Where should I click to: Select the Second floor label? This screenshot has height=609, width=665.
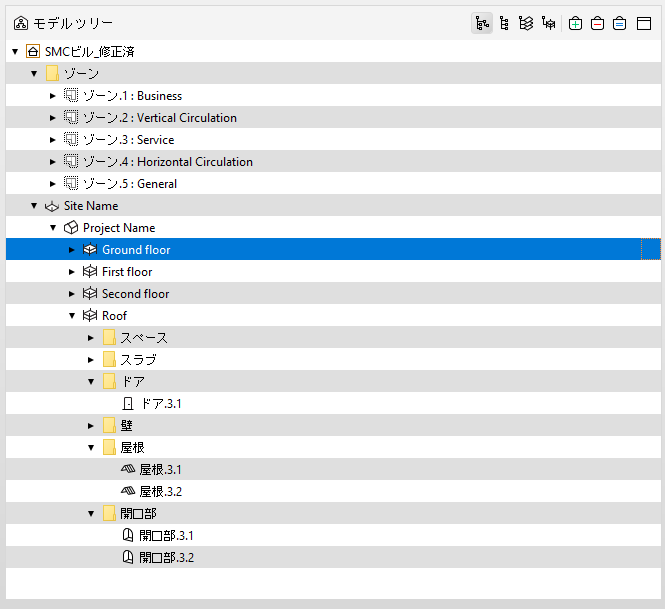[x=135, y=294]
